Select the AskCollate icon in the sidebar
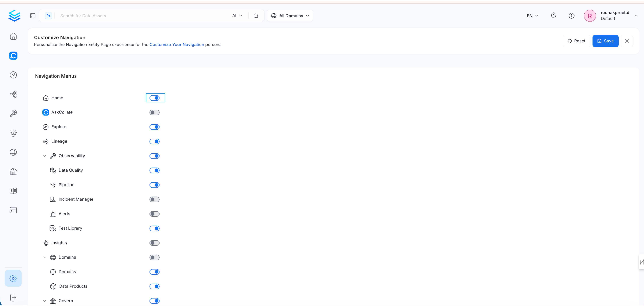The image size is (644, 306). pyautogui.click(x=13, y=56)
